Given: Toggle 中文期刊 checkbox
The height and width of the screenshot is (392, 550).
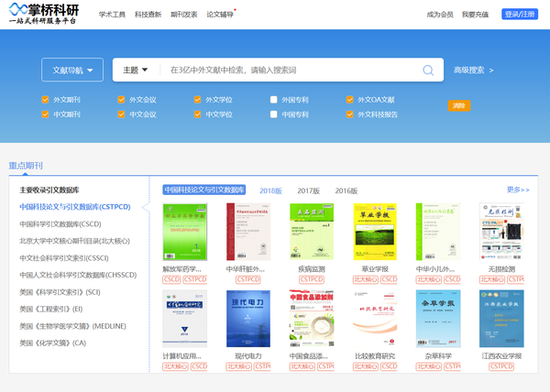Looking at the screenshot, I should coord(45,114).
